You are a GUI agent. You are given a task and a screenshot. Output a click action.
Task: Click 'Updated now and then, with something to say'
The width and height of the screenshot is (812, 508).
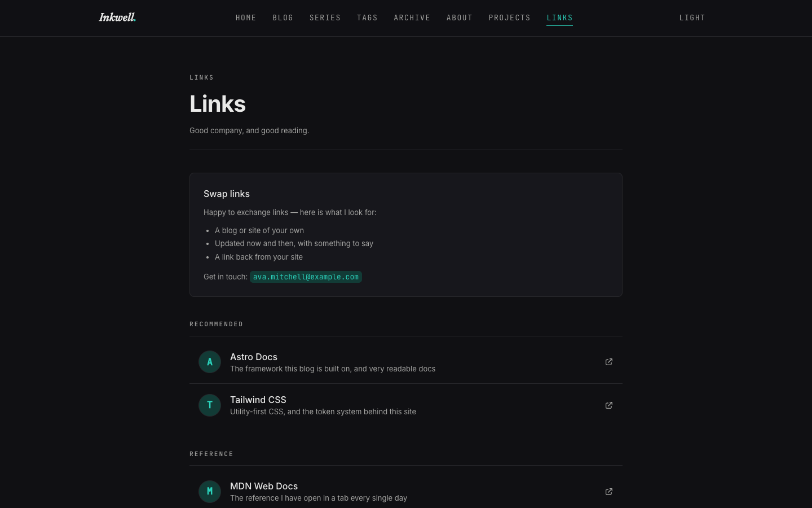pyautogui.click(x=294, y=243)
